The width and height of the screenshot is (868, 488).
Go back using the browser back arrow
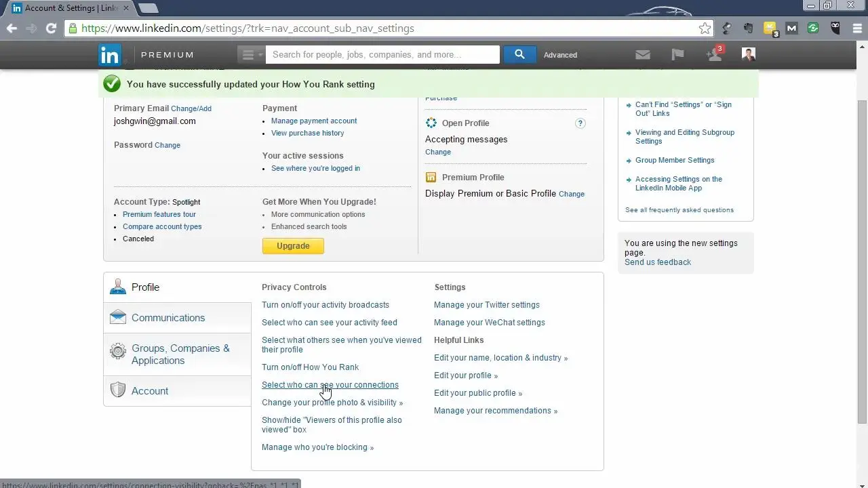12,28
